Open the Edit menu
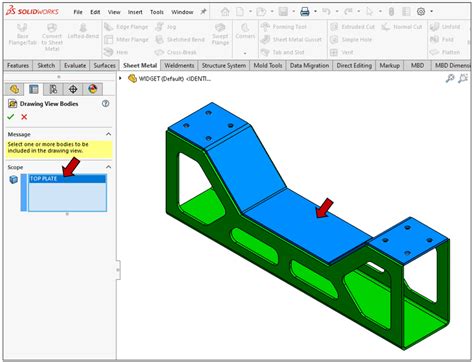474x362 pixels. [95, 12]
